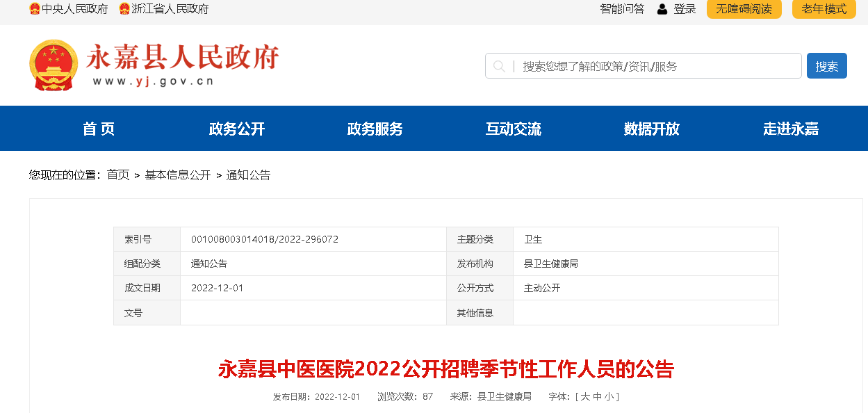Click the 2022-12-01 cell in table
Image resolution: width=868 pixels, height=413 pixels.
(x=313, y=288)
